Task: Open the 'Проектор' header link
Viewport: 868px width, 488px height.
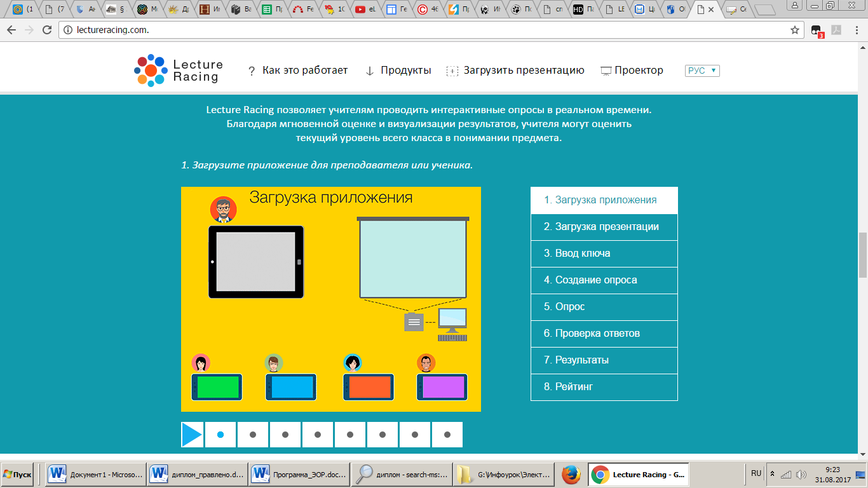Action: [x=639, y=71]
